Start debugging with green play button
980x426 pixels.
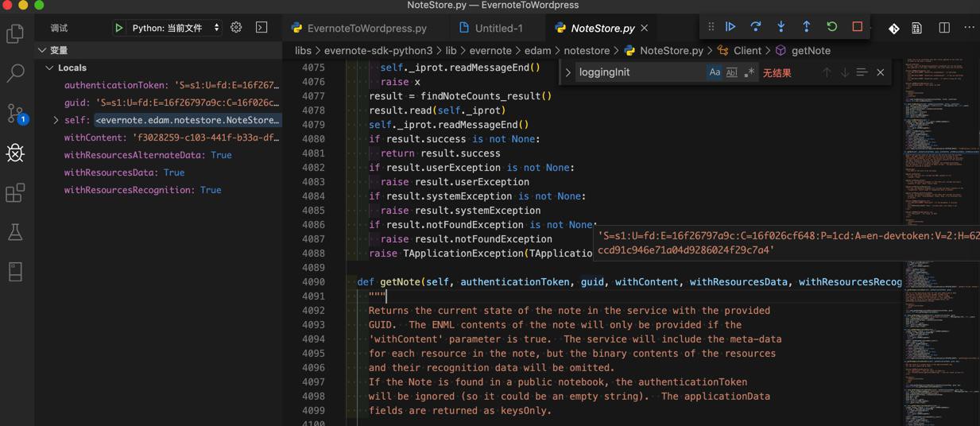118,28
